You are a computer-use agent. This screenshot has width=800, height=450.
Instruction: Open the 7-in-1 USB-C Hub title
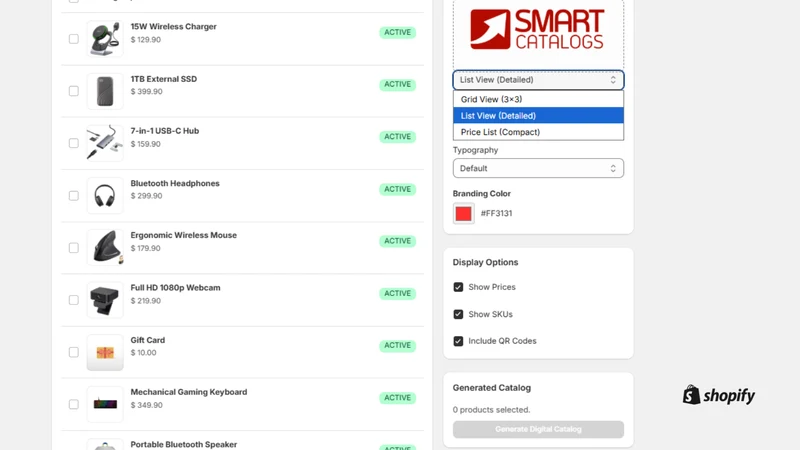click(165, 131)
